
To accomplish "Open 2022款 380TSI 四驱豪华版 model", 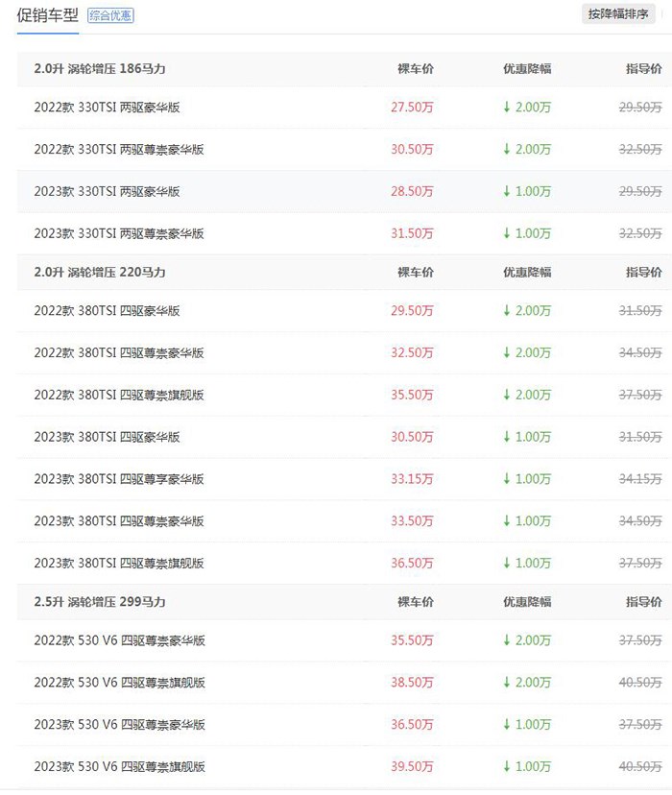I will click(x=107, y=310).
